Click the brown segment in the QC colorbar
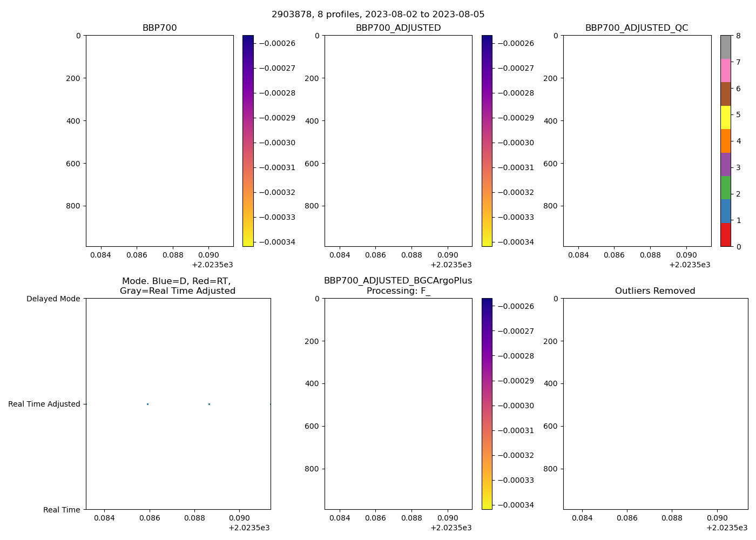Screen dimensions: 756x540 725,94
